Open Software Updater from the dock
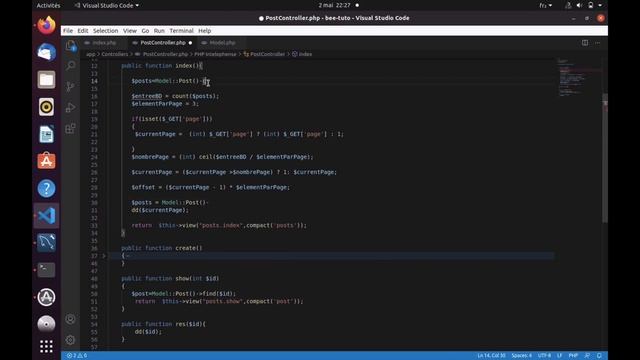This screenshot has height=360, width=640. pyautogui.click(x=47, y=297)
